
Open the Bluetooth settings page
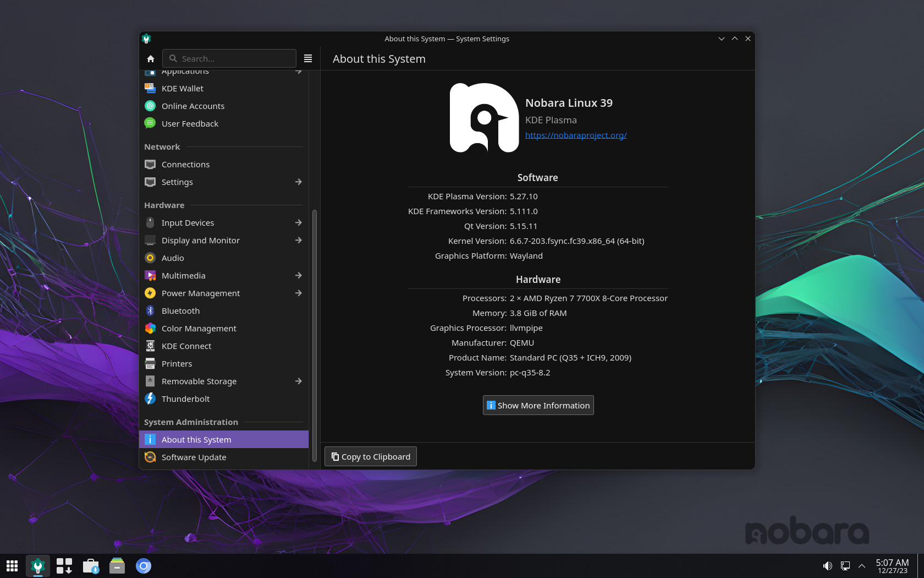click(224, 310)
